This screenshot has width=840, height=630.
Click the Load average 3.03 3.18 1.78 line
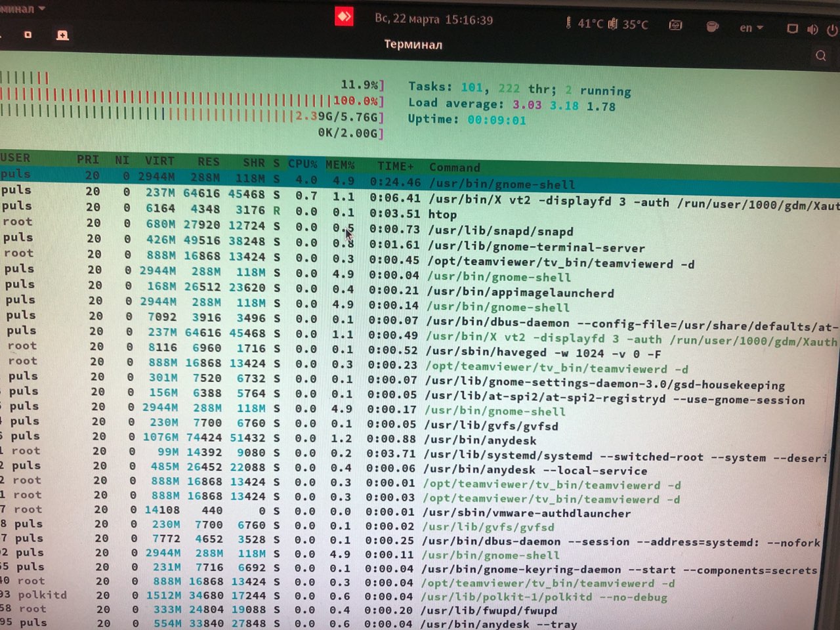(512, 104)
